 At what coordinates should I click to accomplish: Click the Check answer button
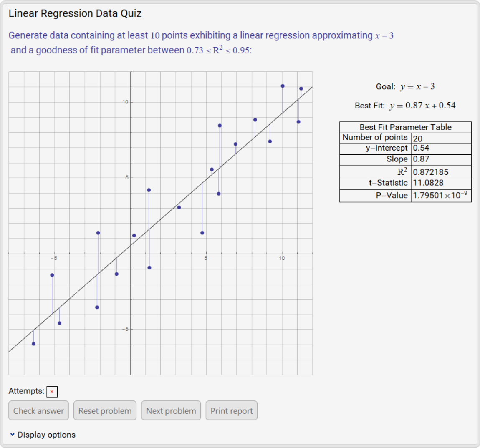tap(38, 410)
